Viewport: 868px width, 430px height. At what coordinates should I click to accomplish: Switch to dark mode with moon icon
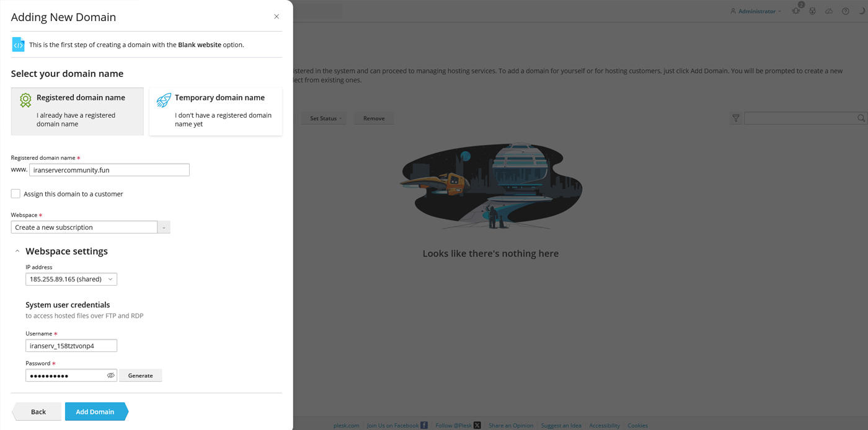pyautogui.click(x=862, y=11)
